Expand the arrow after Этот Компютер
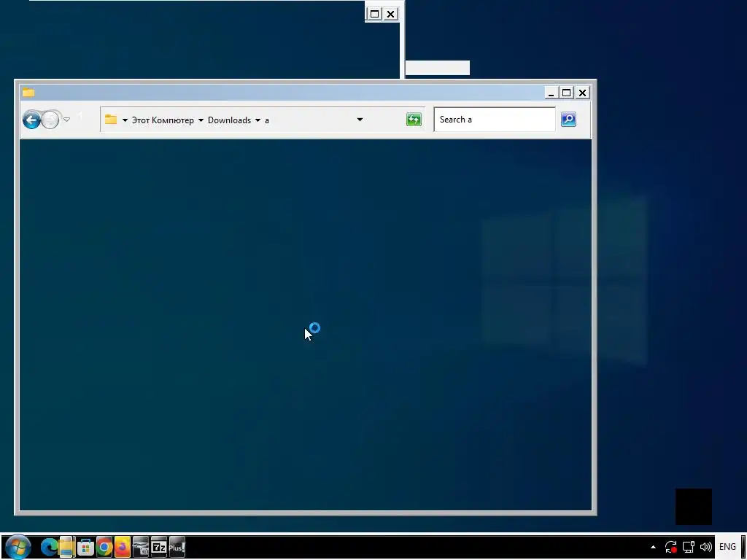This screenshot has width=747, height=560. (x=201, y=120)
